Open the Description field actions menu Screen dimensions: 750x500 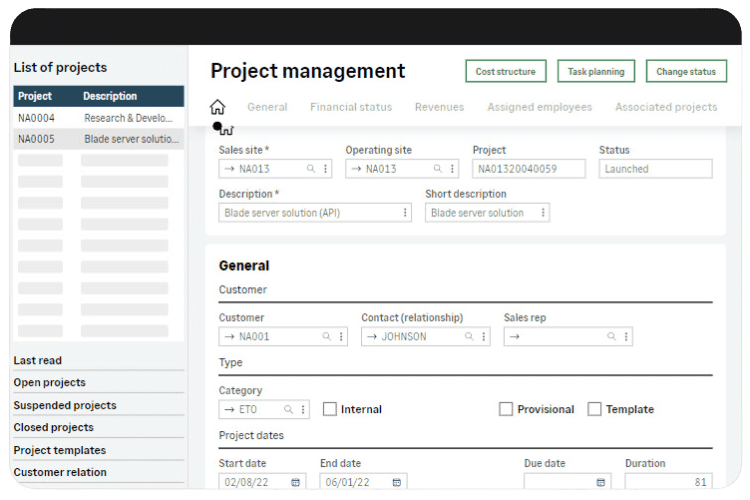click(405, 213)
